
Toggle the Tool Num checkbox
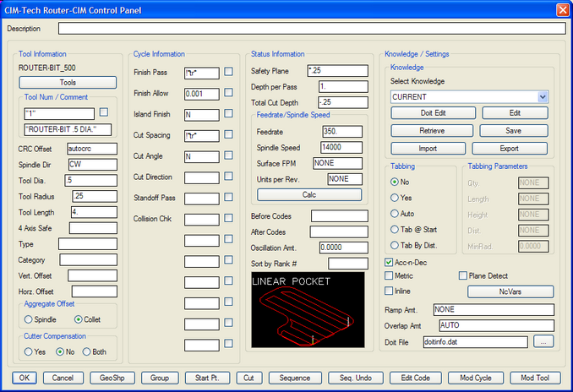pos(104,112)
